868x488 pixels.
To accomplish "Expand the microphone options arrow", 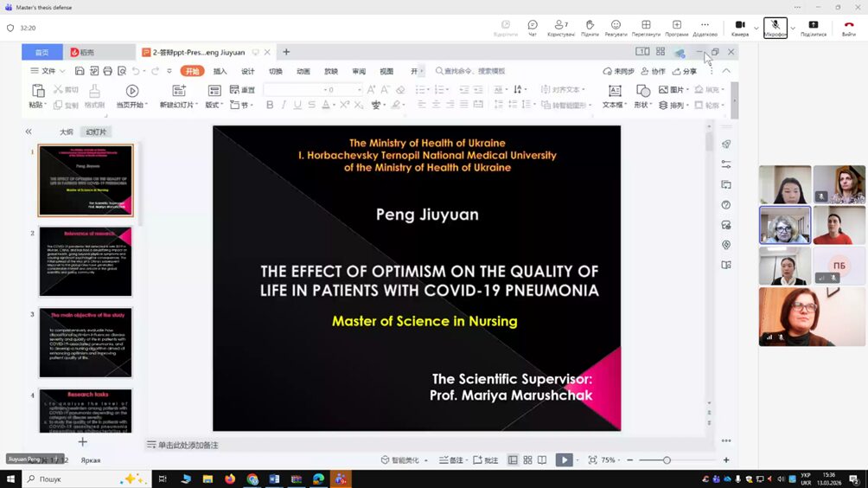I will 793,29.
